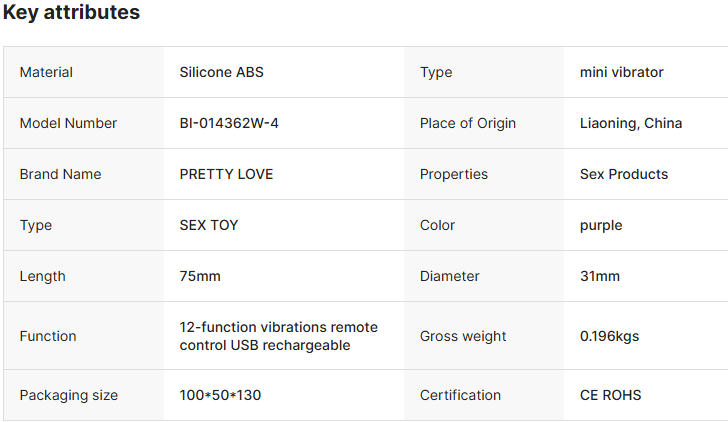The height and width of the screenshot is (422, 728).
Task: Click the "Length" attribute label
Action: pos(42,276)
